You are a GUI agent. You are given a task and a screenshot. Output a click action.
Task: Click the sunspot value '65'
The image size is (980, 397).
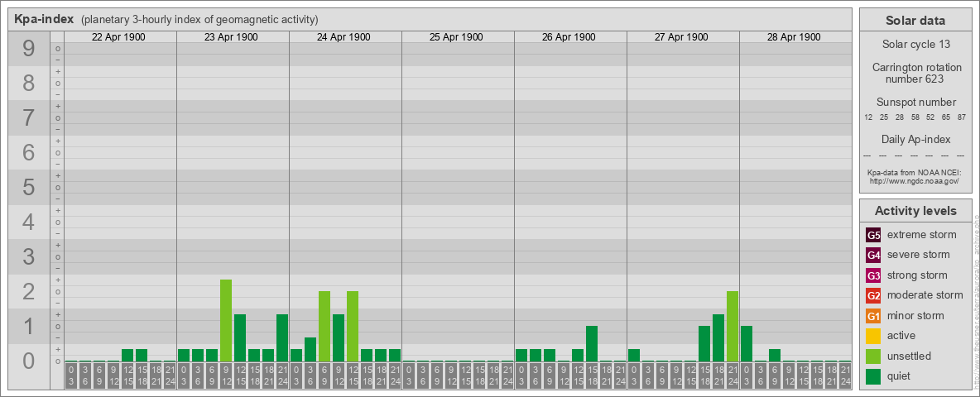click(x=946, y=117)
